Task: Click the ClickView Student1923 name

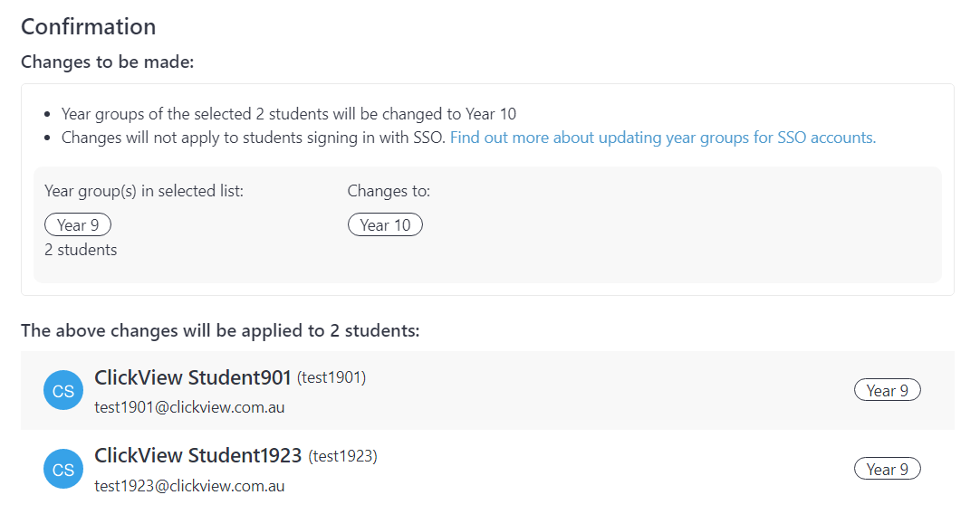Action: click(x=197, y=456)
